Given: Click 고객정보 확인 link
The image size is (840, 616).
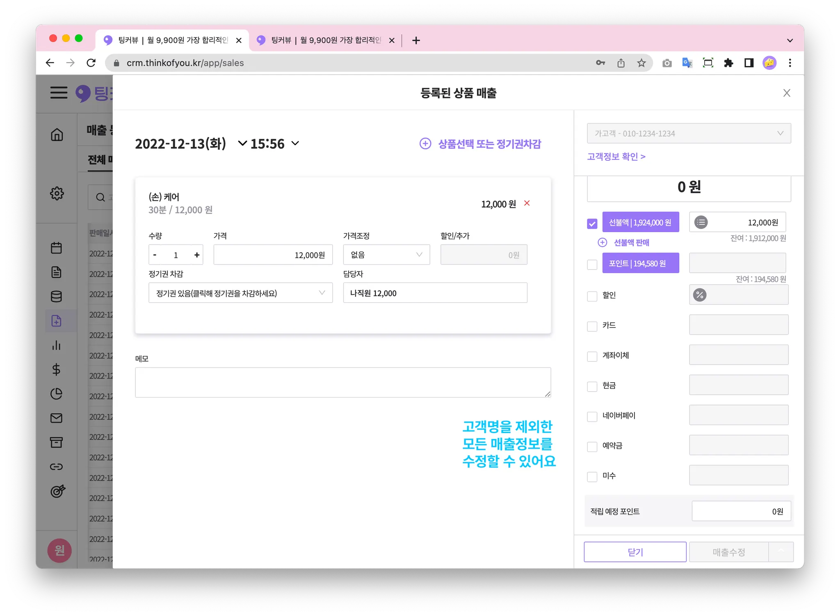Looking at the screenshot, I should [x=616, y=157].
